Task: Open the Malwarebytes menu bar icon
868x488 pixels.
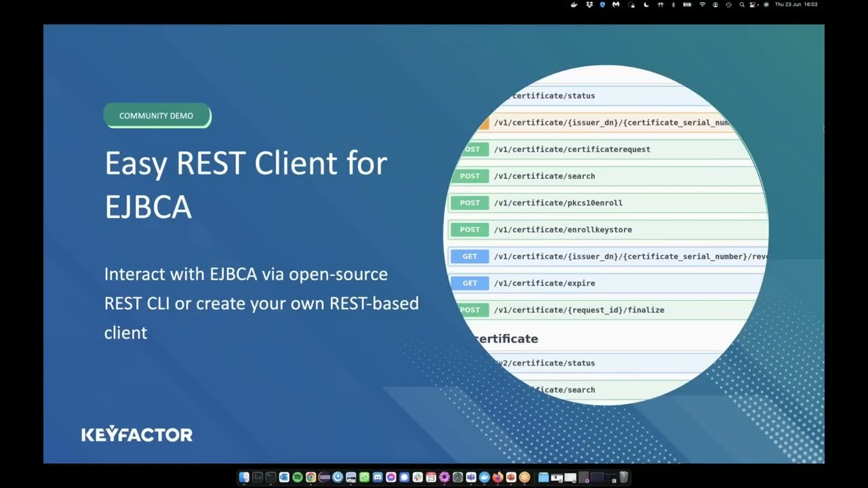Action: click(616, 4)
